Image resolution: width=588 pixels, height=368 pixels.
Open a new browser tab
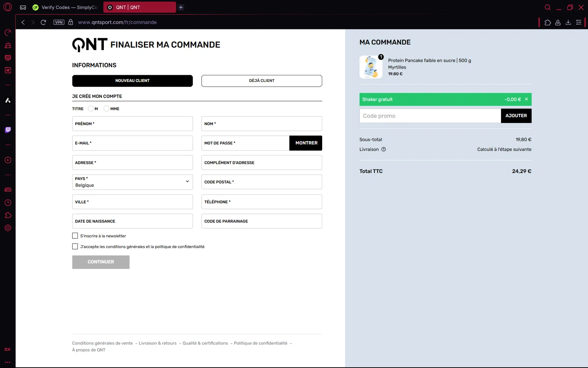point(181,7)
